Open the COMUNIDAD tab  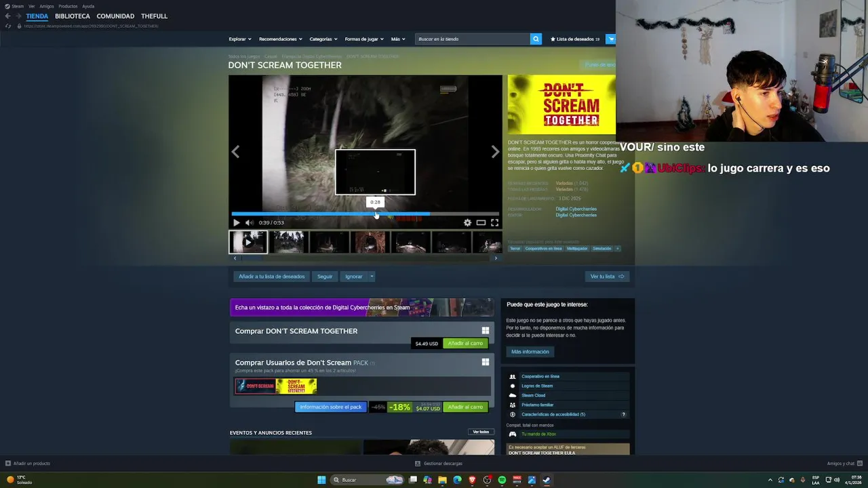[x=115, y=16]
